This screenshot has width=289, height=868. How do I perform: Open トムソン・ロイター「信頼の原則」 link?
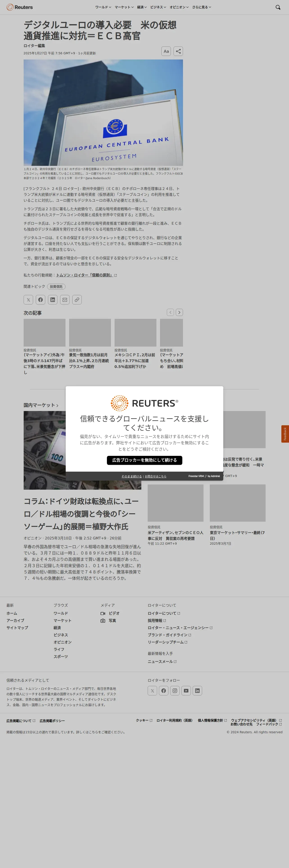click(86, 275)
